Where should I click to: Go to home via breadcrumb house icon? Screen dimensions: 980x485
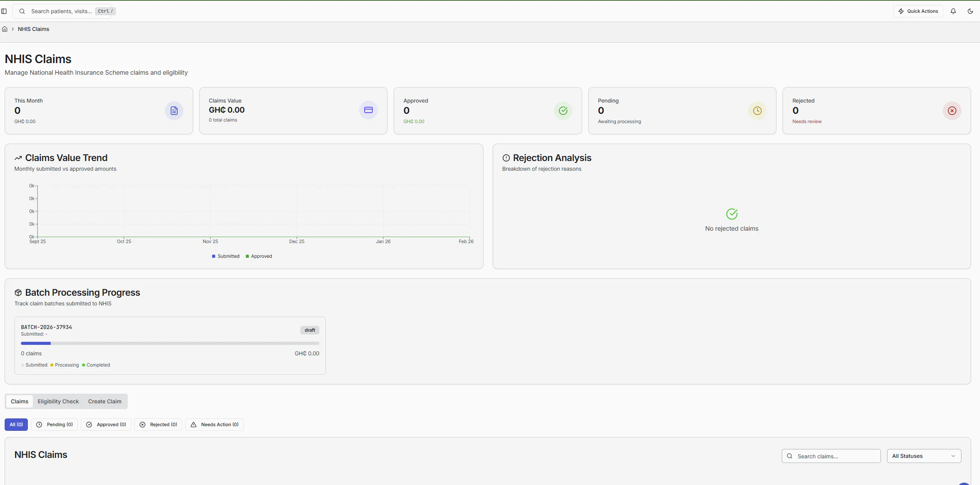pos(5,29)
